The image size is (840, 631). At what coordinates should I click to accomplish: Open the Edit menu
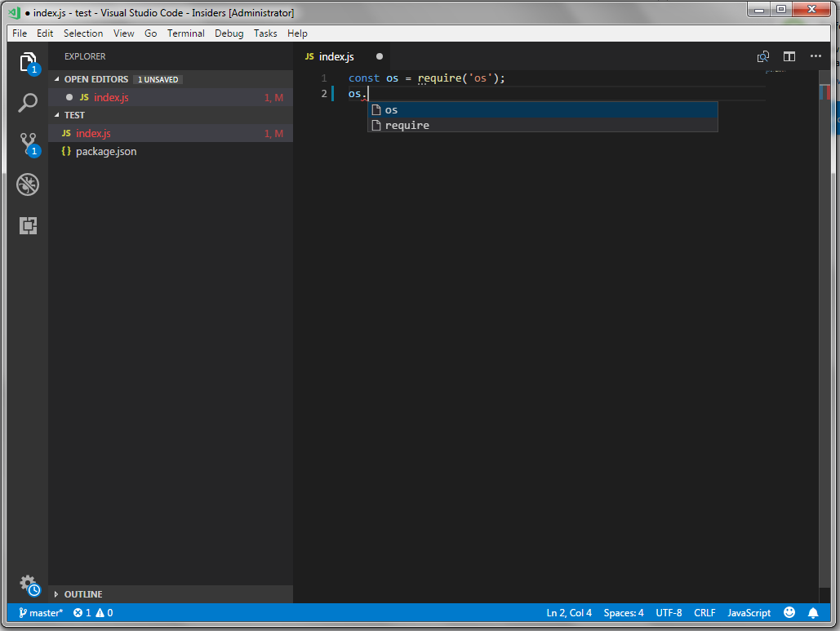45,33
